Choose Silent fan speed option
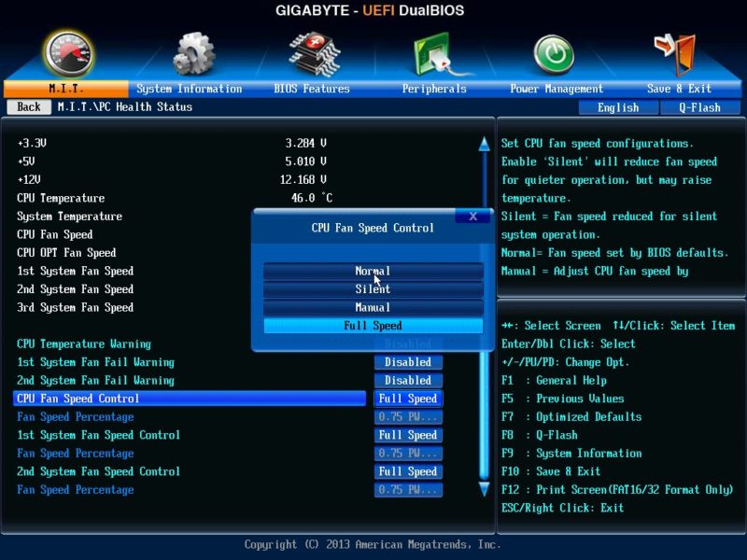 click(373, 289)
